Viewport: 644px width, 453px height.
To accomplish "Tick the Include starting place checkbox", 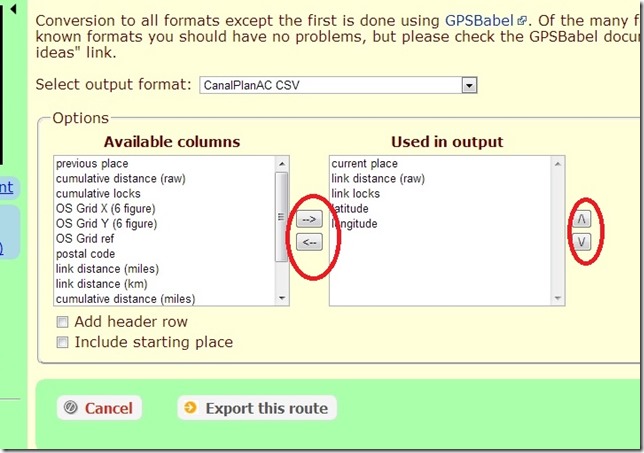I will [62, 342].
